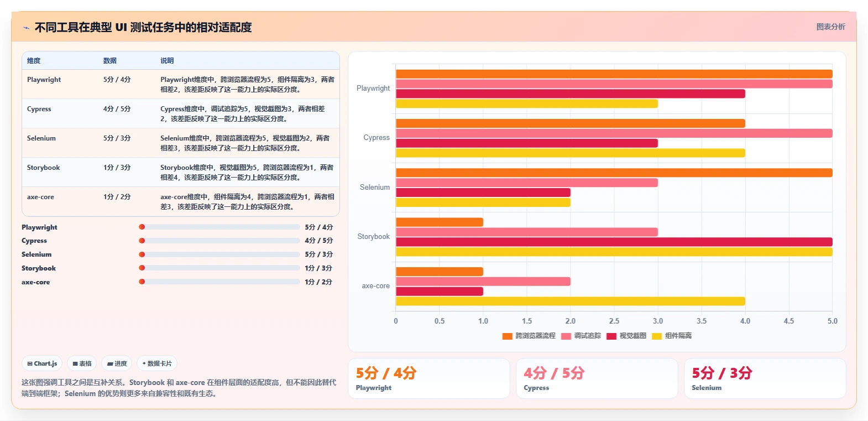Select the 进度 chip
This screenshot has width=868, height=421.
[x=117, y=363]
